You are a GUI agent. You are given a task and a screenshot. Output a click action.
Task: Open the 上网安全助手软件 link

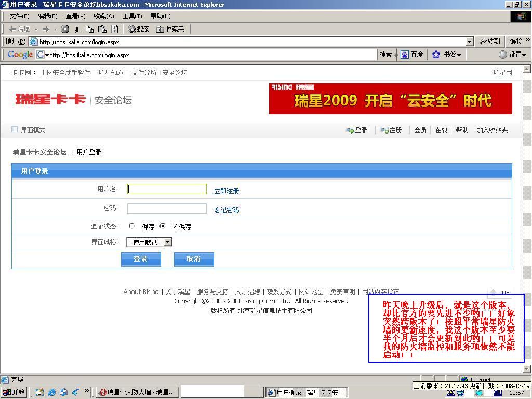[x=65, y=73]
